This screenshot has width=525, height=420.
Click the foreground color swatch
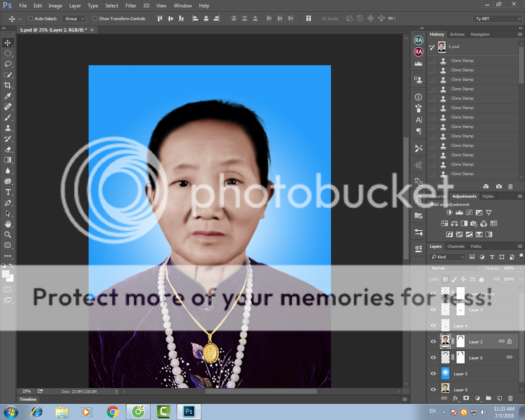click(6, 274)
